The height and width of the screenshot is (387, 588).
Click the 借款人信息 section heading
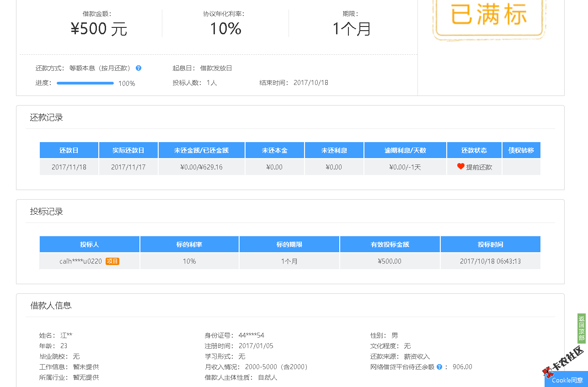(51, 306)
